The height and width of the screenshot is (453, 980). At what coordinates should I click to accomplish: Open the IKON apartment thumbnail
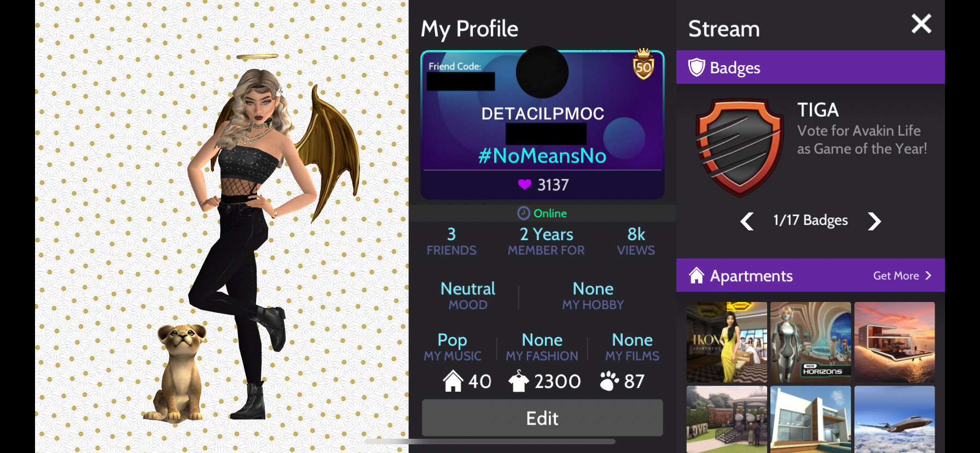click(727, 342)
